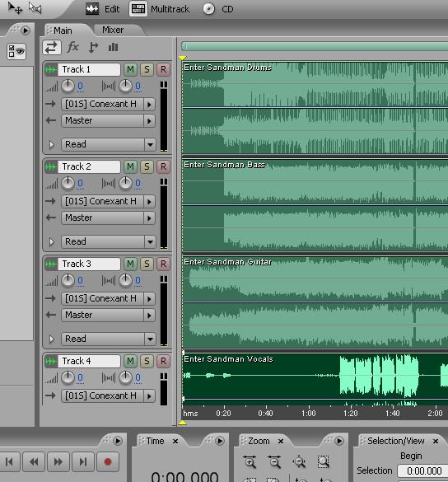Open Track 2 input Conexant dropdown
Screen dimensions: 448x482
tap(108, 201)
